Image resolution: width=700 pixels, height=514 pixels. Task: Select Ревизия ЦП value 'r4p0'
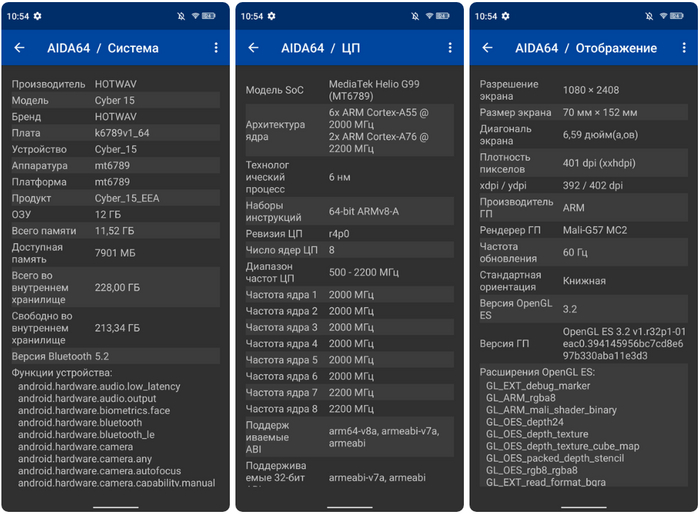339,234
